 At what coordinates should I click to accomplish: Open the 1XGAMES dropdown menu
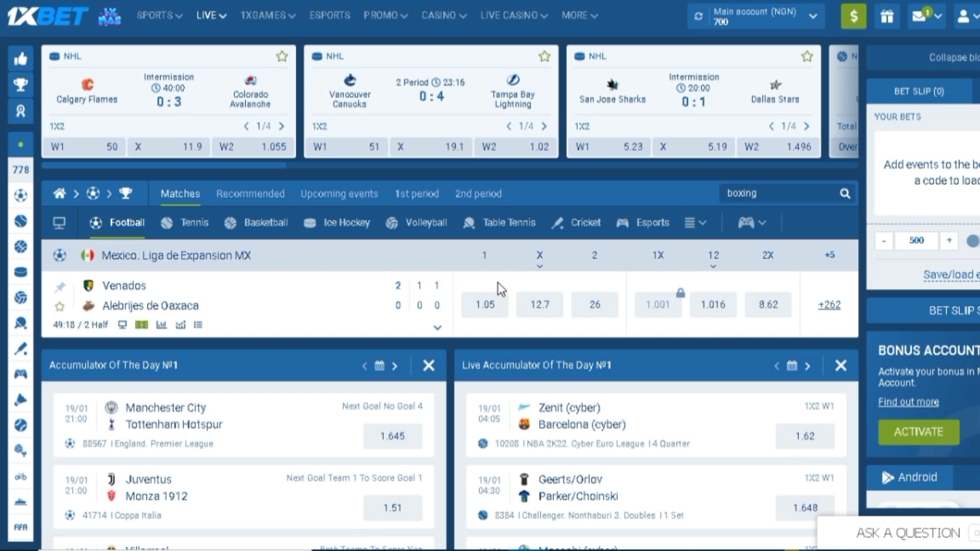(267, 15)
